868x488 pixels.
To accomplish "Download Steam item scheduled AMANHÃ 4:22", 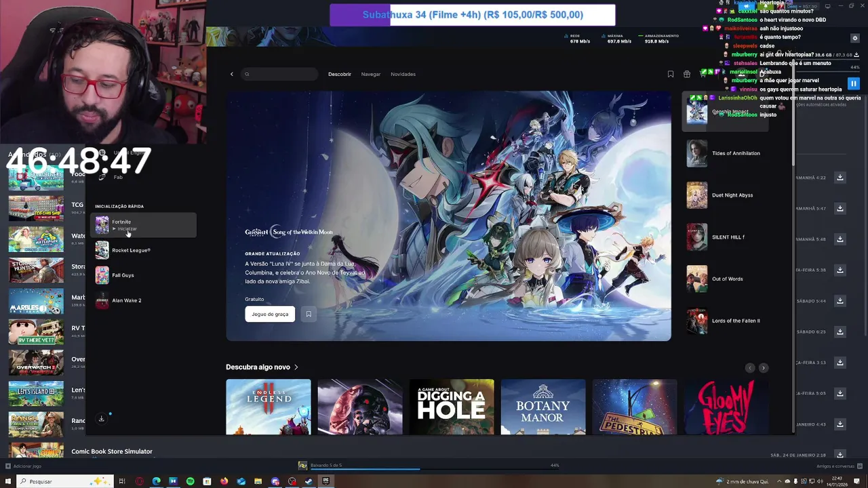I will (840, 178).
